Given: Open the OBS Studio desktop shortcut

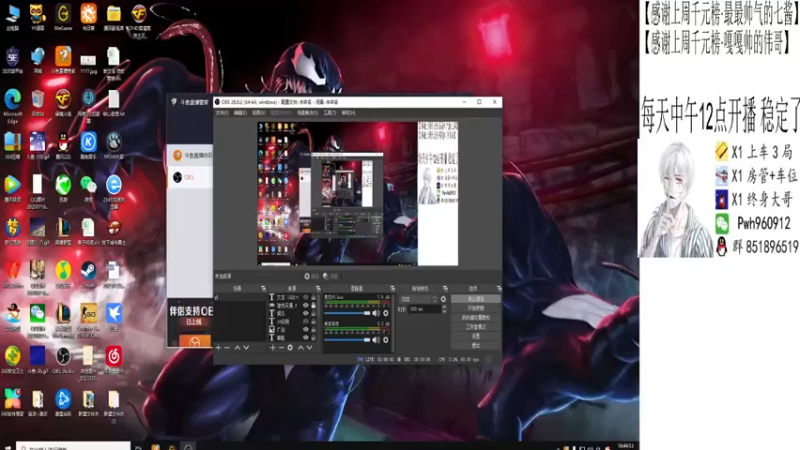Looking at the screenshot, I should (63, 359).
